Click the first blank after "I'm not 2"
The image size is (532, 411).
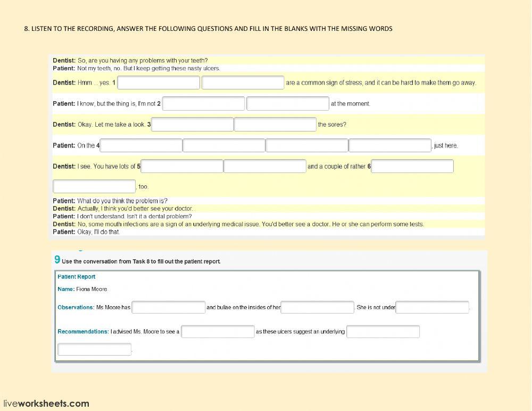pyautogui.click(x=204, y=103)
